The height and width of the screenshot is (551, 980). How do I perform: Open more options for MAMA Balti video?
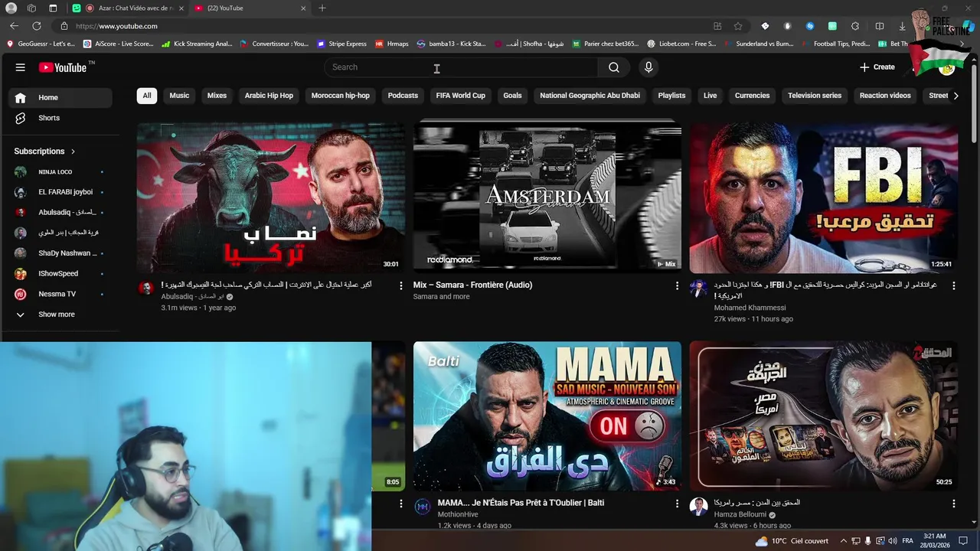pyautogui.click(x=677, y=504)
